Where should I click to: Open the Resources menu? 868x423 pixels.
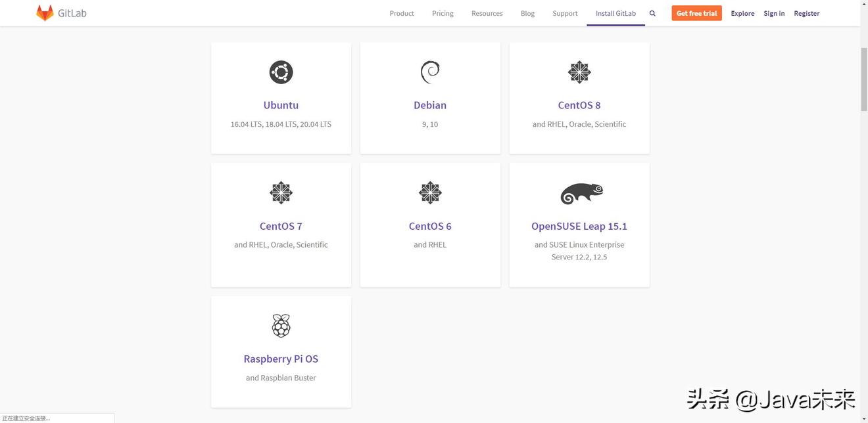487,13
